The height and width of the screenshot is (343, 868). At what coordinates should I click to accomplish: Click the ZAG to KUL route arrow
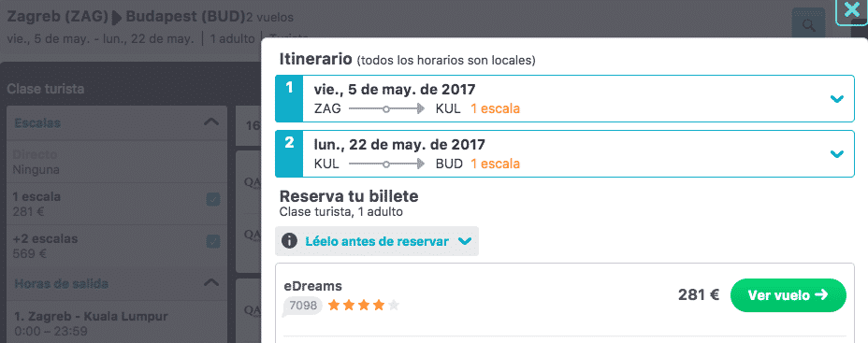[x=386, y=109]
